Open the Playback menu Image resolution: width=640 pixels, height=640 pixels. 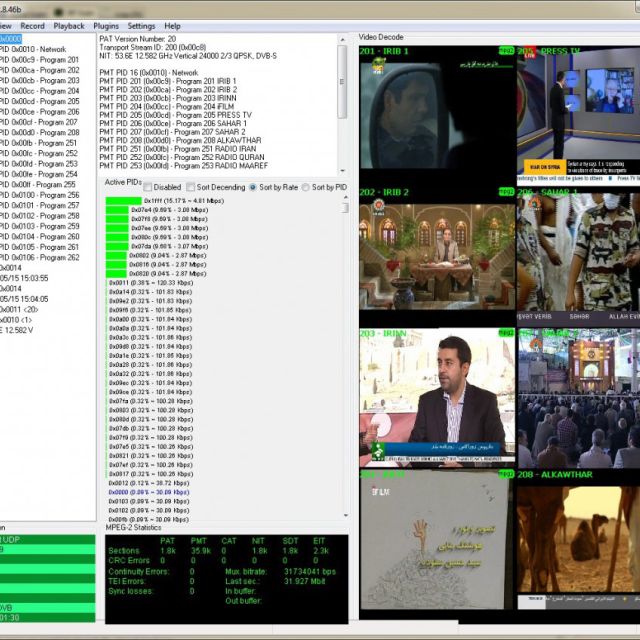pos(69,25)
